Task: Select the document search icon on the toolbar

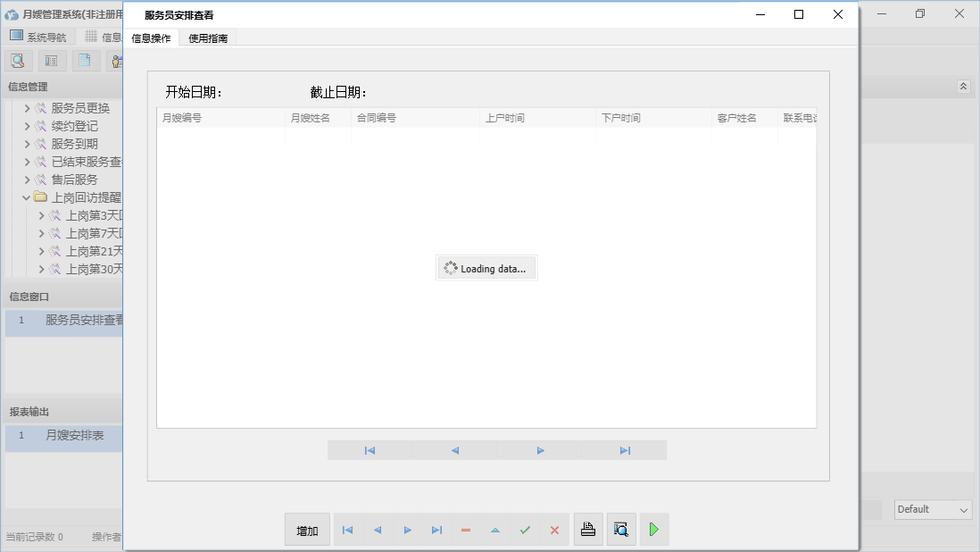Action: pyautogui.click(x=18, y=60)
